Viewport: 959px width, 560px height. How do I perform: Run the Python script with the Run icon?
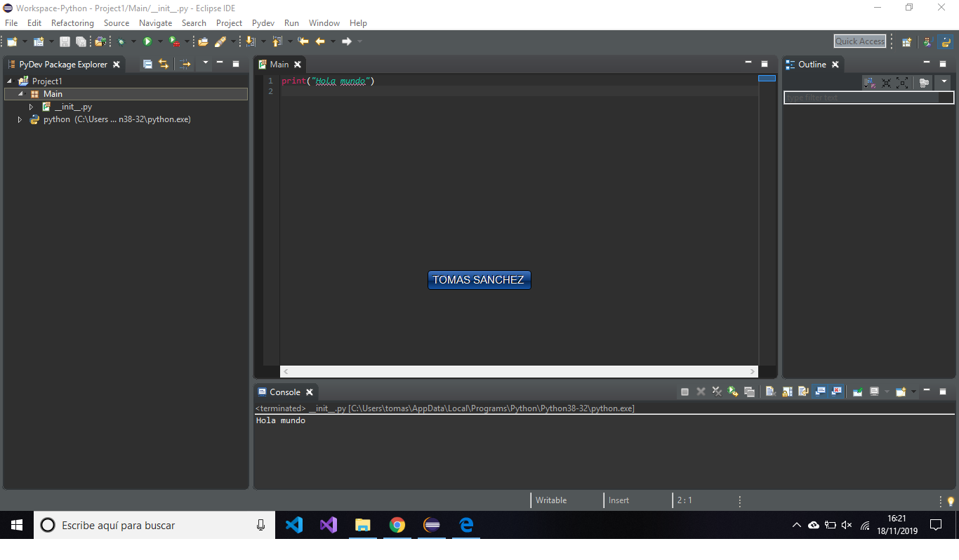(x=149, y=41)
